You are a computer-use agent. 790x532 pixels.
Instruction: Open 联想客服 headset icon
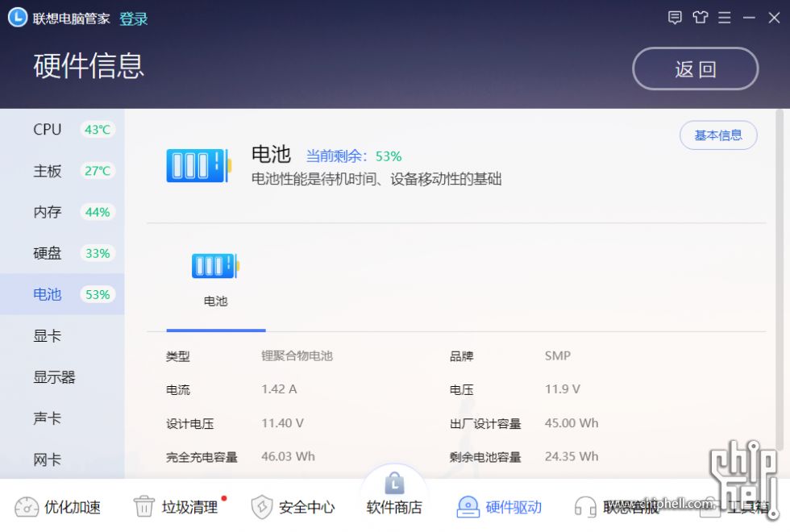click(585, 507)
